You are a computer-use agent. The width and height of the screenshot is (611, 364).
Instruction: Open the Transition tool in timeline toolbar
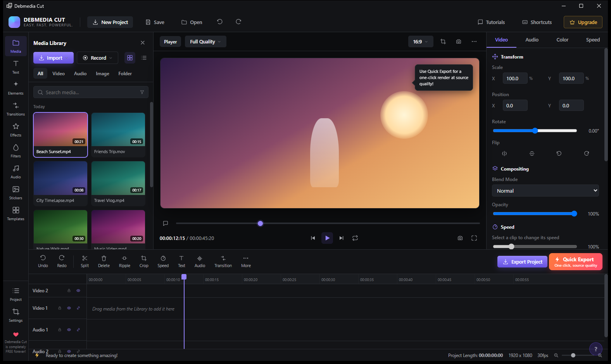[x=223, y=261]
